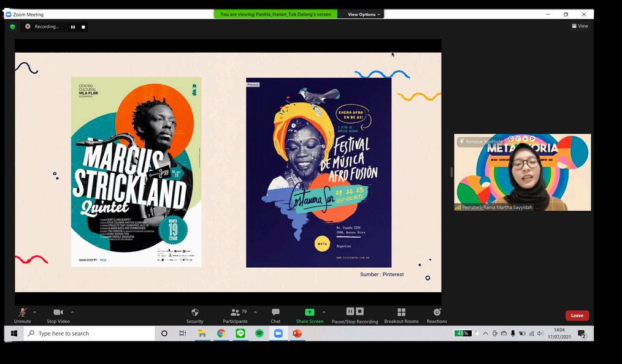Click the taskbar search box

(x=90, y=333)
